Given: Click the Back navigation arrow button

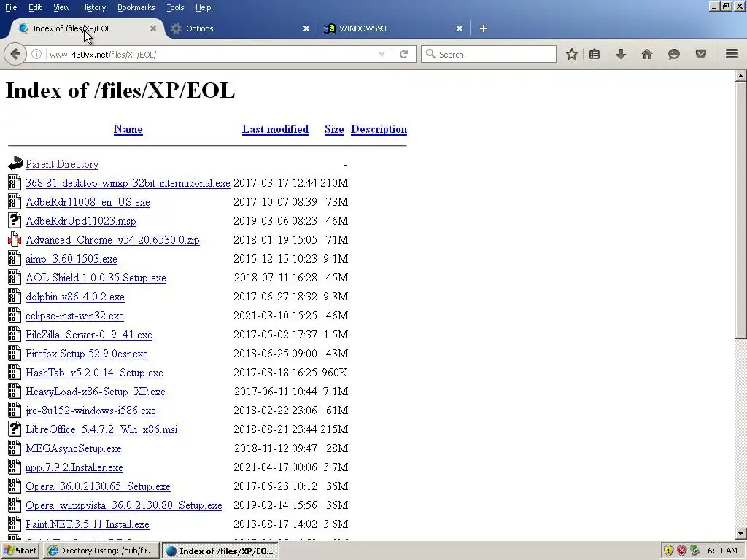Looking at the screenshot, I should coord(15,54).
